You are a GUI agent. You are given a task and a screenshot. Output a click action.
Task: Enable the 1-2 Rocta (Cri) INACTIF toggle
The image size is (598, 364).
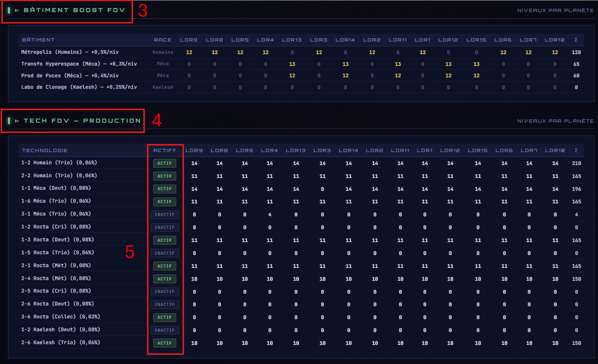click(x=165, y=228)
